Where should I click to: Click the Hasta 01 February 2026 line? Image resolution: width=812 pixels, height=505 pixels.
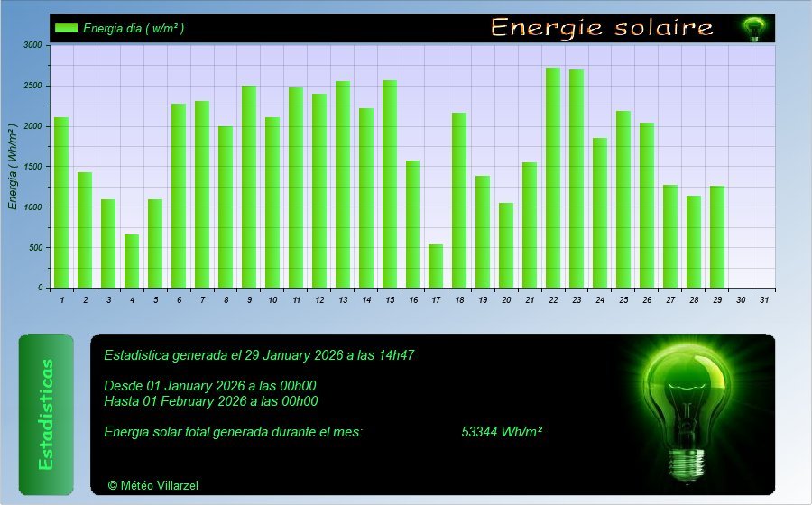(x=210, y=401)
